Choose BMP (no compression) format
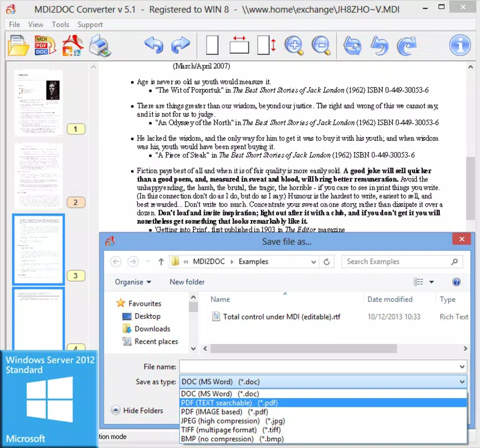 click(x=323, y=439)
